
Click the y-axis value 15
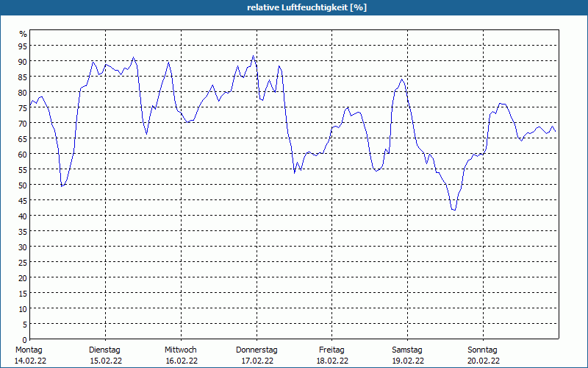pos(24,294)
